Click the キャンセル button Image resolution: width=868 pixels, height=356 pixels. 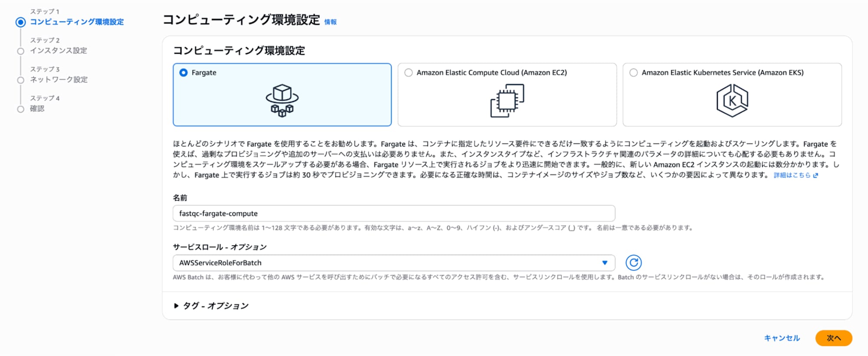[x=782, y=338]
